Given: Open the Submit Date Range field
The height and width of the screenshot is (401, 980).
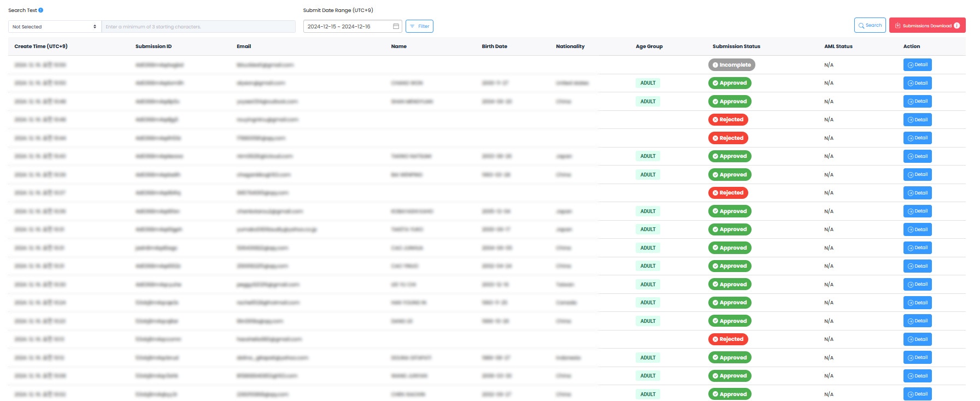Looking at the screenshot, I should click(x=353, y=26).
